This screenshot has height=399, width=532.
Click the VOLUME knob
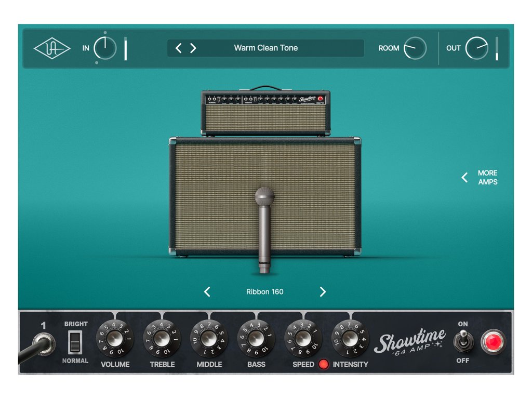pyautogui.click(x=115, y=338)
